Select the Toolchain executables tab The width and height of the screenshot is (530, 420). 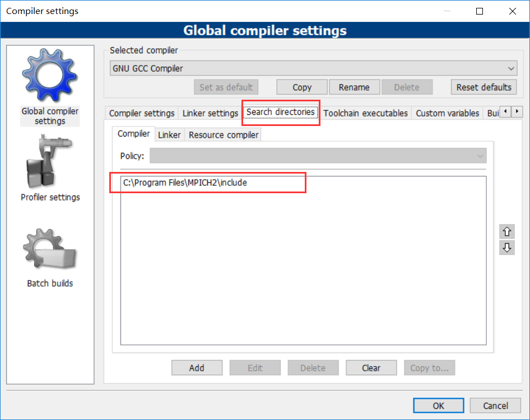(365, 113)
